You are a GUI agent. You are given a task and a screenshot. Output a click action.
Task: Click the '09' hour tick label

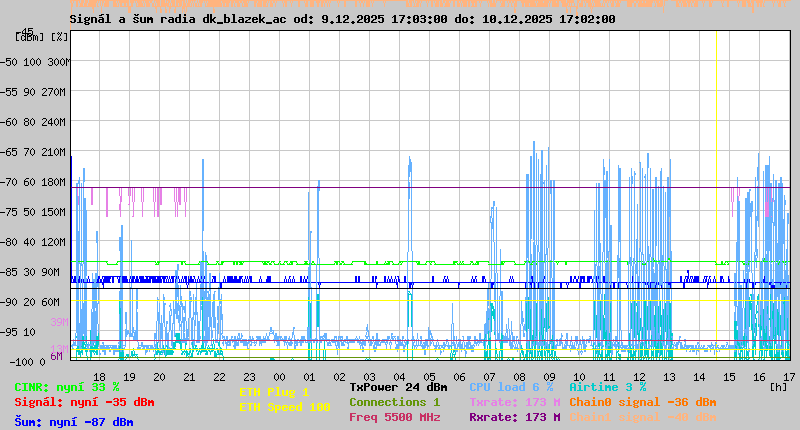coord(549,377)
